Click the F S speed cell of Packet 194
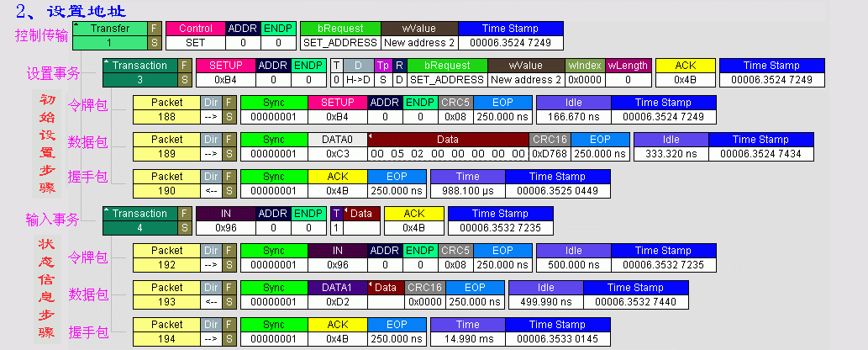868x350 pixels. (229, 331)
